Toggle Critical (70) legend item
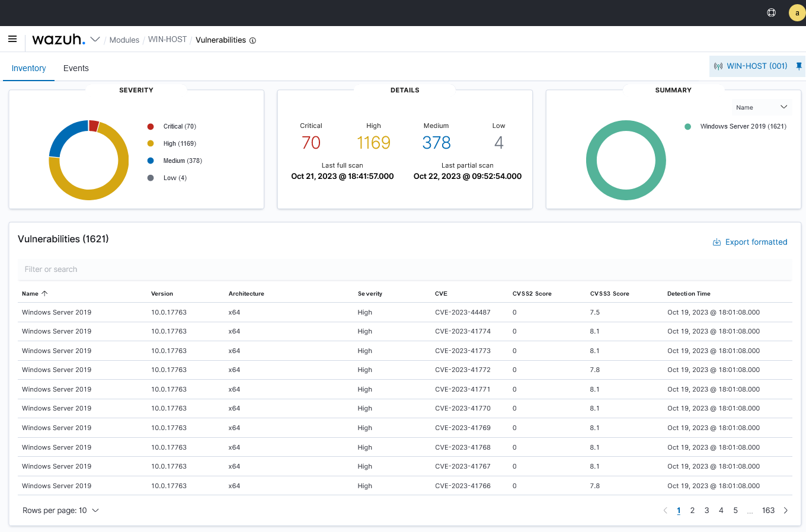The image size is (806, 532). click(x=172, y=126)
